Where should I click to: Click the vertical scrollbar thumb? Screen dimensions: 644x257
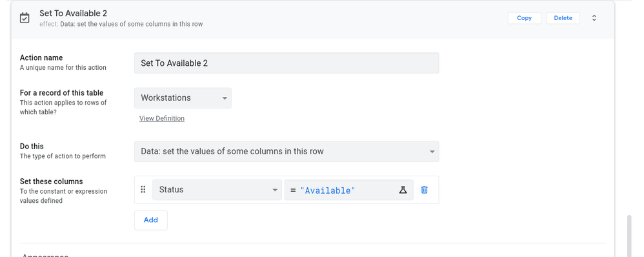point(629,236)
